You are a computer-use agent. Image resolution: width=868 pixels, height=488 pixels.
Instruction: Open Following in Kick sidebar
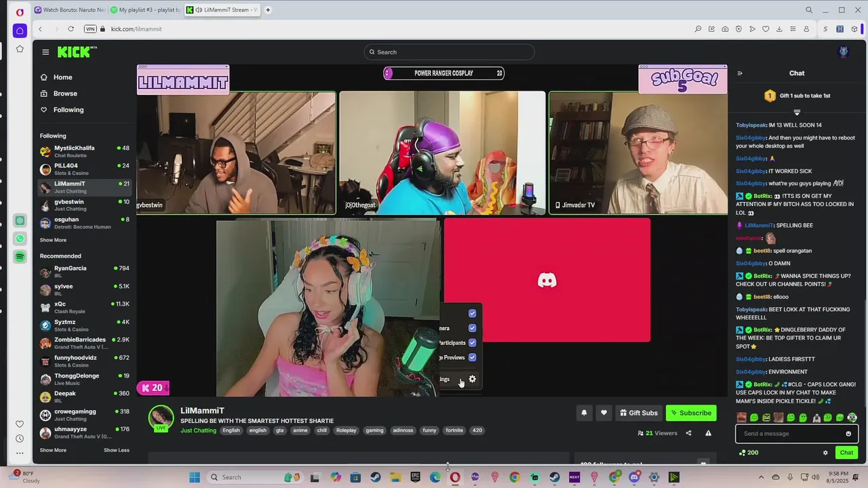62,110
